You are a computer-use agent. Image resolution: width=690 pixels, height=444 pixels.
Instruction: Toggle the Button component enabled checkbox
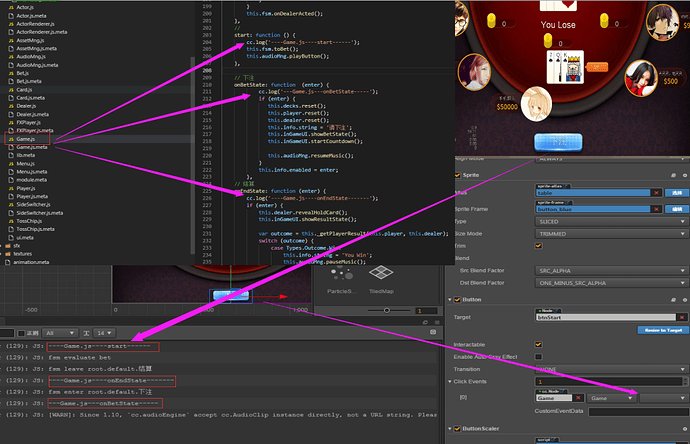click(457, 300)
